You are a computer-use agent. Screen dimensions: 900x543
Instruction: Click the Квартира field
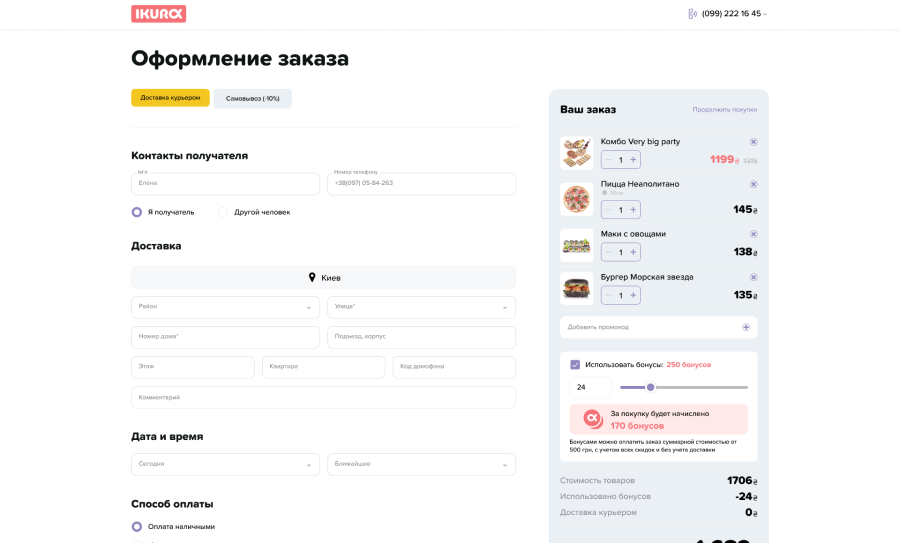pyautogui.click(x=323, y=367)
